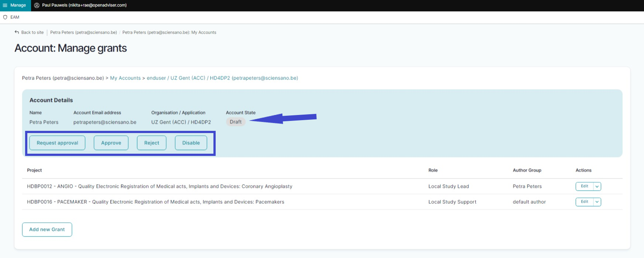Screen dimensions: 644x258
Task: Expand the dropdown arrow for the ANGIO grant
Action: click(x=597, y=186)
